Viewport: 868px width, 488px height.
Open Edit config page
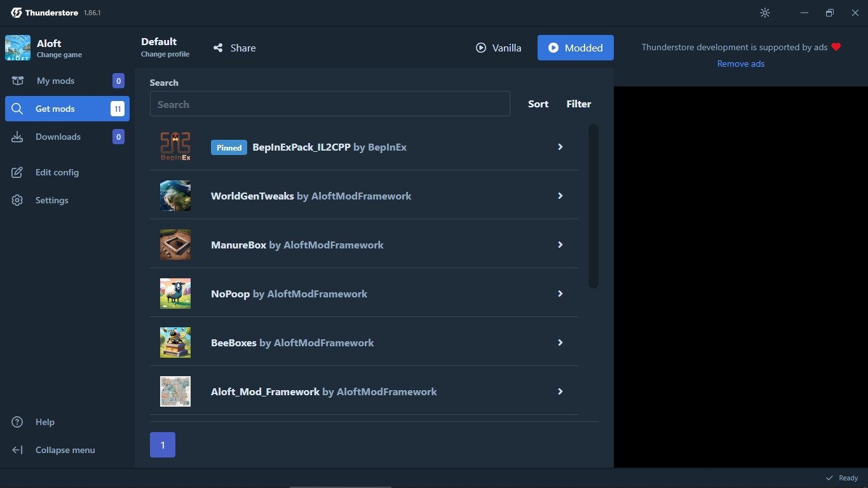click(x=67, y=172)
